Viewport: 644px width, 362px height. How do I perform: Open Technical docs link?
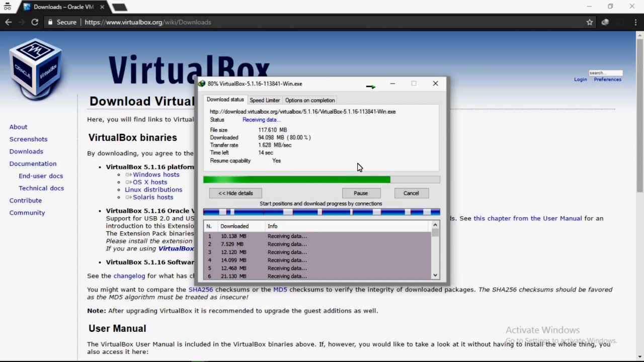(41, 188)
